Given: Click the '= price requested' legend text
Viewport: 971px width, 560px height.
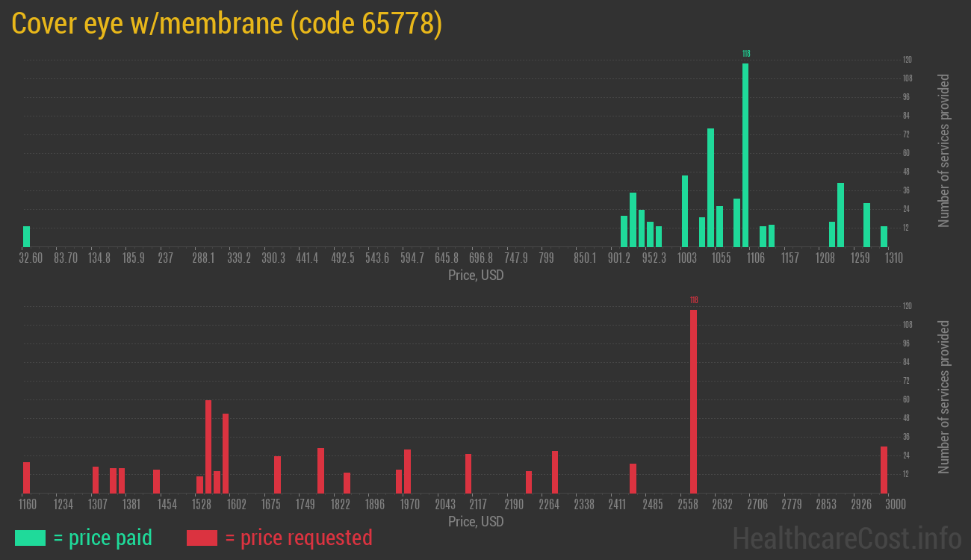Looking at the screenshot, I should pyautogui.click(x=298, y=538).
